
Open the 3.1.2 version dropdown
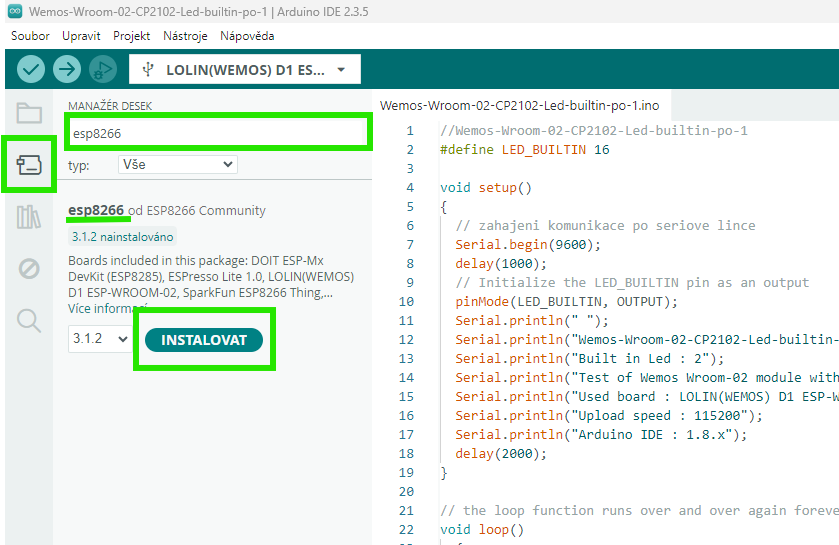click(x=100, y=339)
